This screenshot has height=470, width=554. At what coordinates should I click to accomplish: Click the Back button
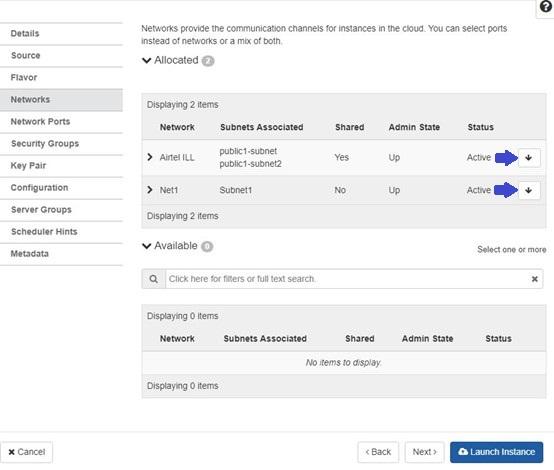(x=378, y=452)
